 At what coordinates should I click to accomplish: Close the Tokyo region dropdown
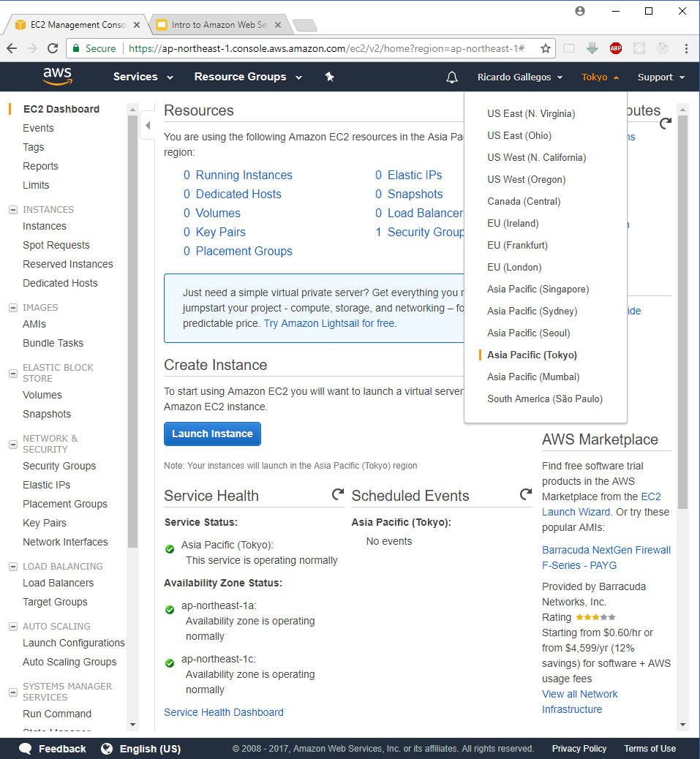600,77
